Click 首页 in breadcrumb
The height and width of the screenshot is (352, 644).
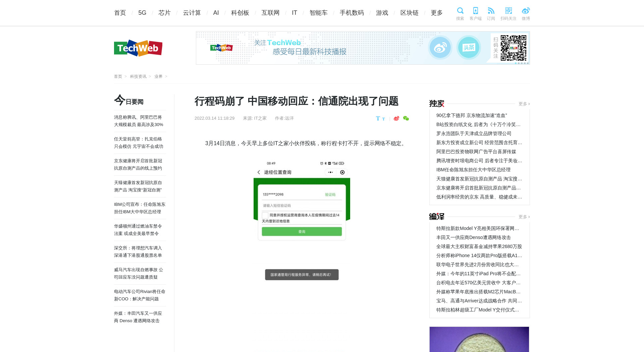tap(118, 76)
